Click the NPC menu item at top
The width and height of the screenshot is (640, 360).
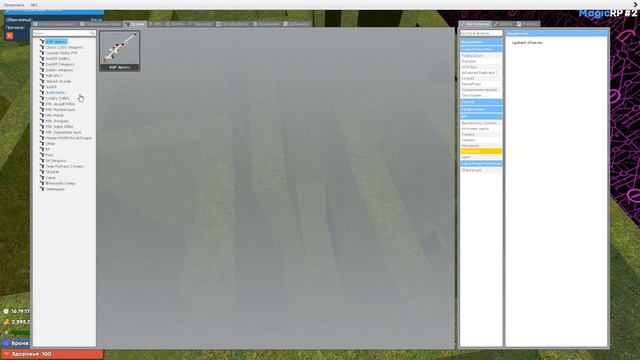click(x=34, y=5)
